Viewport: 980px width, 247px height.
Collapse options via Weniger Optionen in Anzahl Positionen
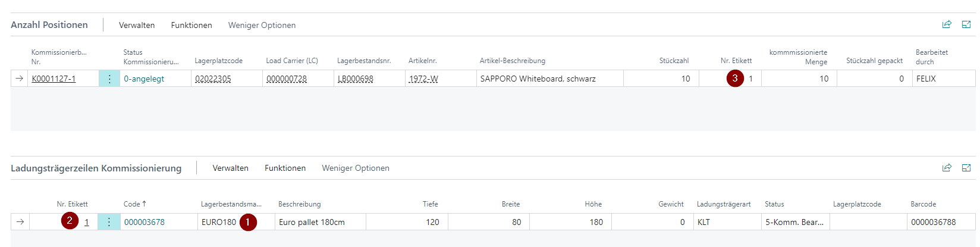tap(262, 25)
